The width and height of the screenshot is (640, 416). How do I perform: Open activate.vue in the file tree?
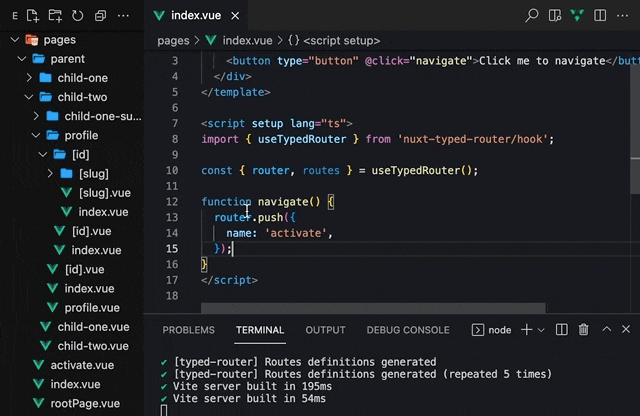tap(82, 365)
